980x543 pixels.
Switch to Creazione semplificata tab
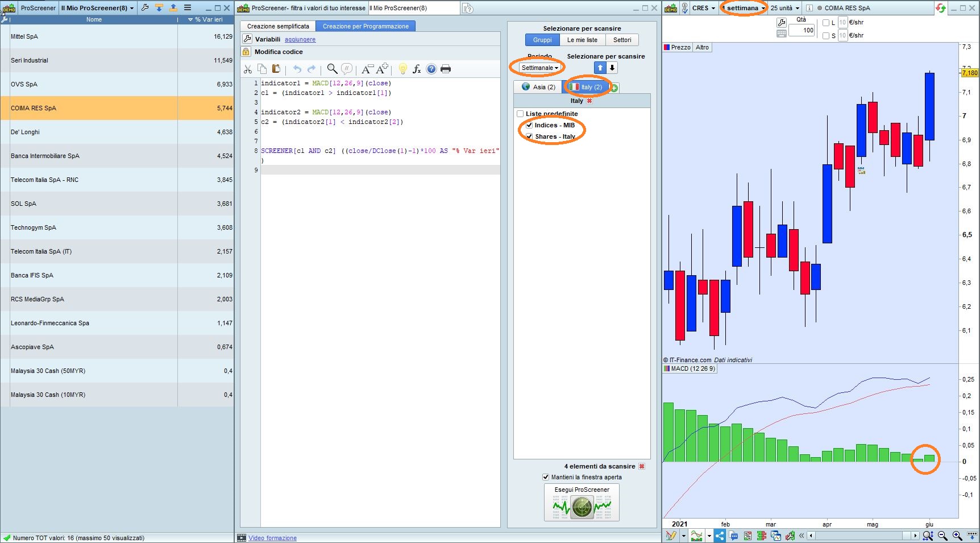278,26
